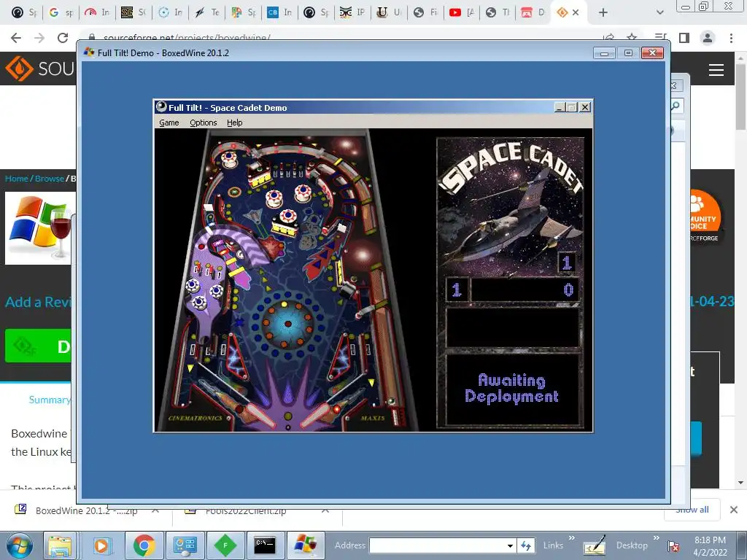Switch to Google Chrome in the taskbar
This screenshot has width=747, height=560.
click(x=144, y=545)
